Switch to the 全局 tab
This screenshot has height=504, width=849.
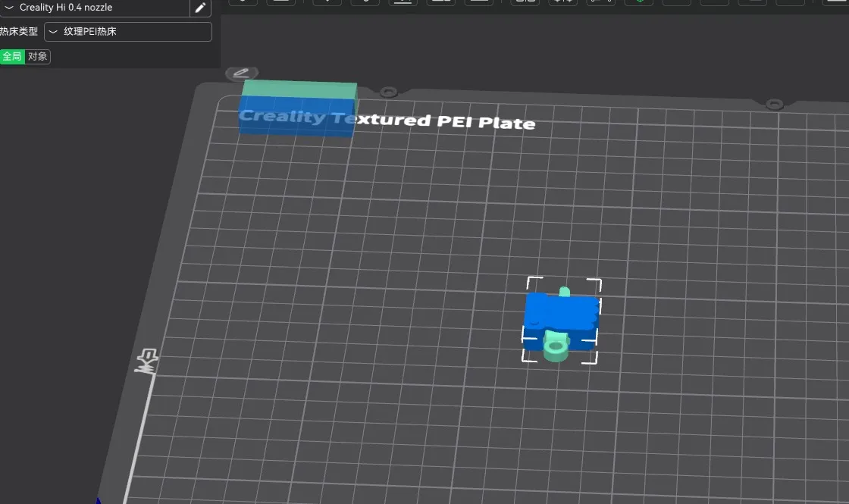click(12, 56)
